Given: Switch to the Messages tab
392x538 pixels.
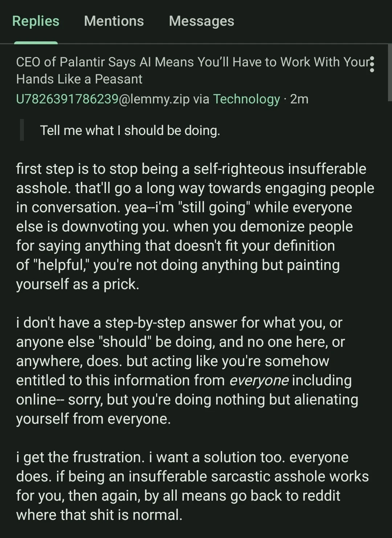Looking at the screenshot, I should coord(201,21).
